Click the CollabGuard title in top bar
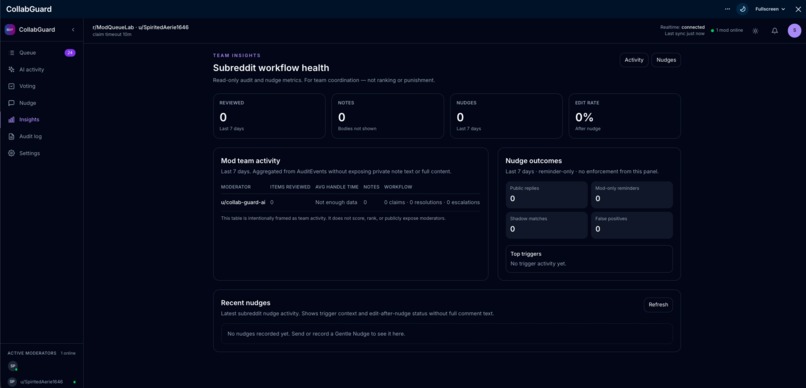The height and width of the screenshot is (388, 806). click(29, 9)
